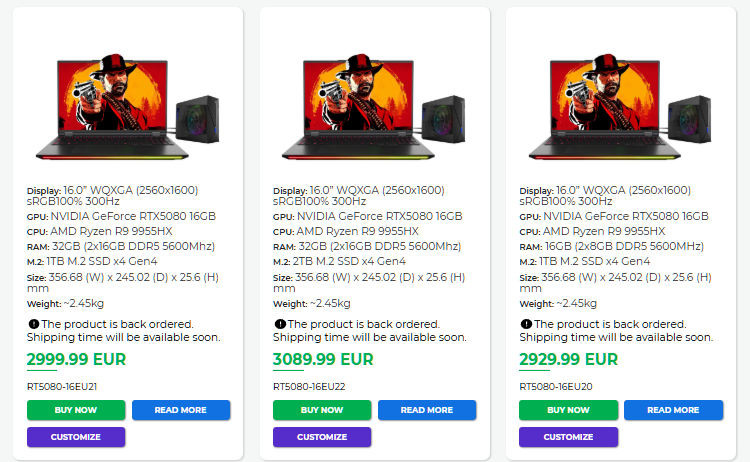Select the 2999.99 EUR price label
Viewport: 750px width, 462px height.
click(77, 359)
